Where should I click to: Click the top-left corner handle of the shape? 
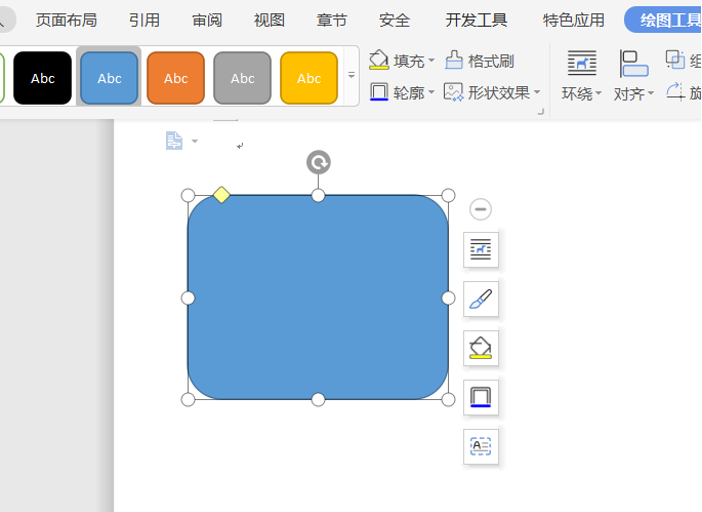[x=188, y=195]
